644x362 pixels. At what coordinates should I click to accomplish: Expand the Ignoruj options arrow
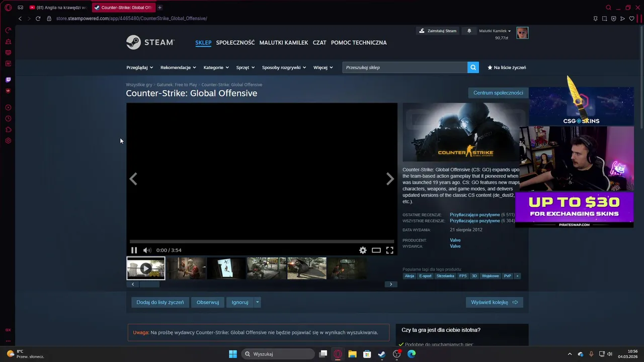point(257,302)
